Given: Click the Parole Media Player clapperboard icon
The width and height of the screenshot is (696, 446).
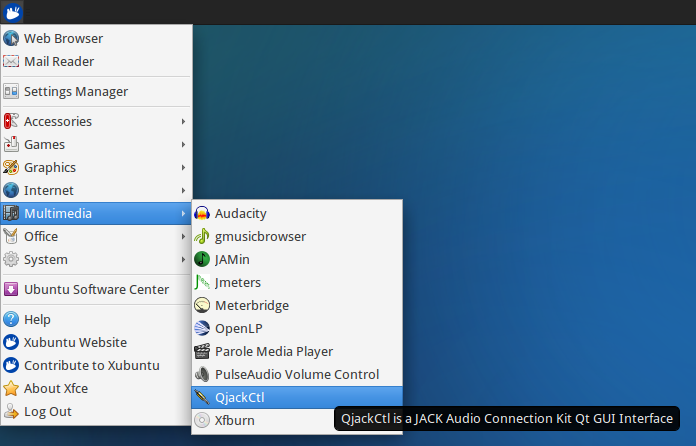Looking at the screenshot, I should 203,352.
